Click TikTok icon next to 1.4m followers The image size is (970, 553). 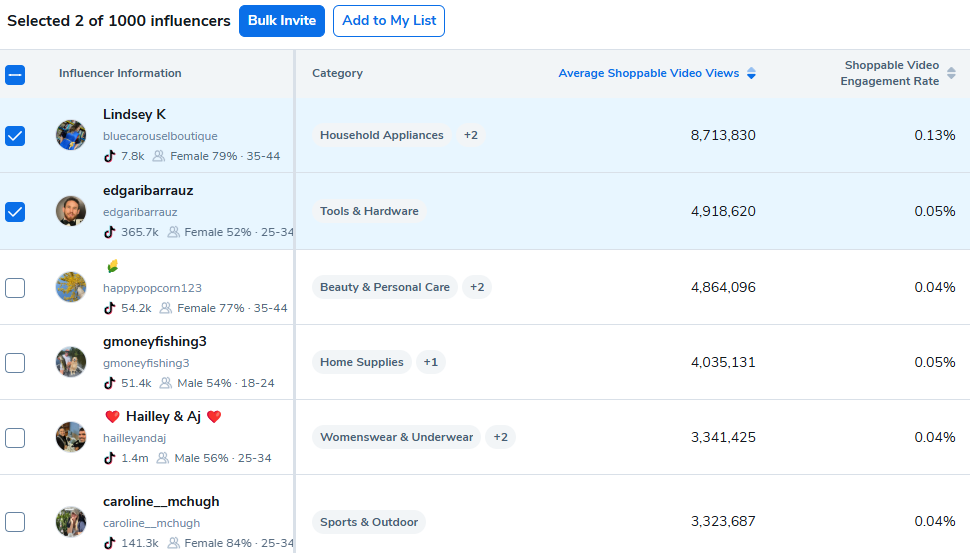tap(110, 458)
